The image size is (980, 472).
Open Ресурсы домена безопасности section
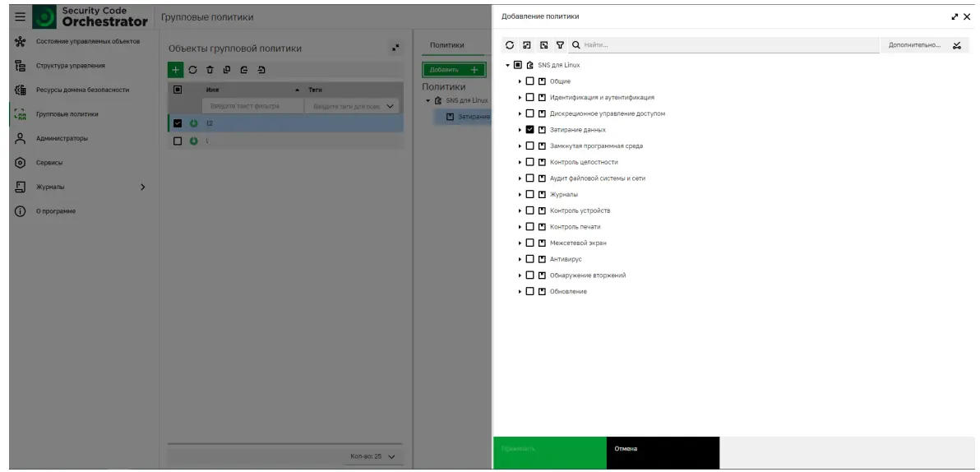(x=82, y=90)
